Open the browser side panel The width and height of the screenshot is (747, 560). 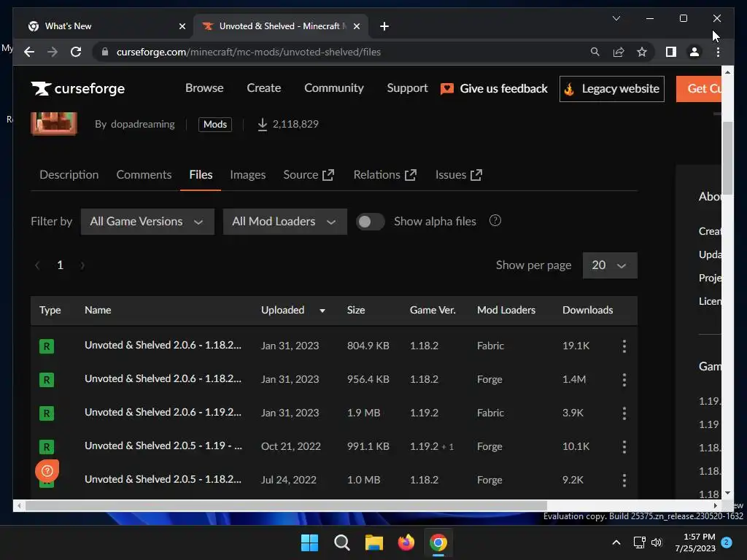[x=671, y=52]
